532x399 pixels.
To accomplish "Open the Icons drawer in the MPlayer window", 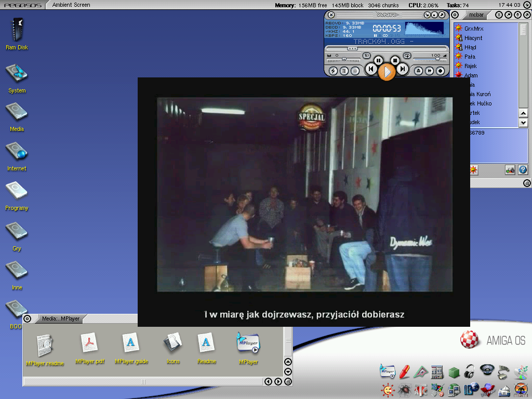I will coord(173,349).
